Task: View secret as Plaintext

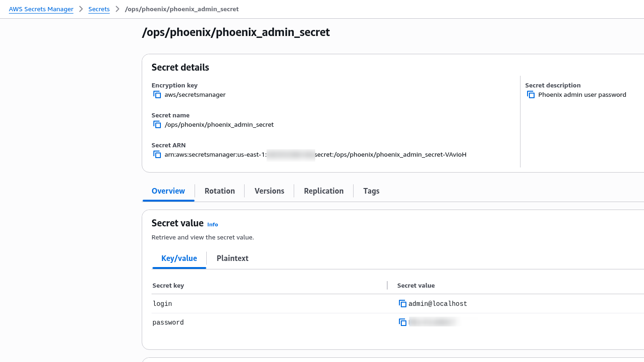Action: (x=232, y=258)
